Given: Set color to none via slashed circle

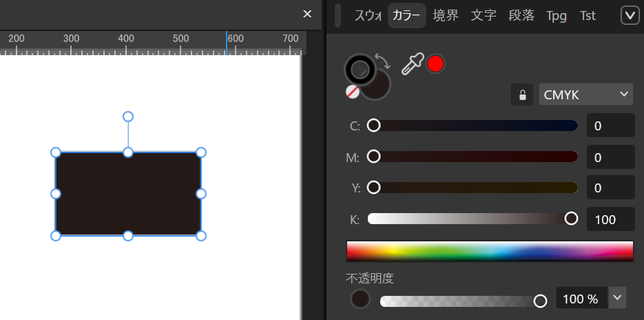Looking at the screenshot, I should pyautogui.click(x=353, y=92).
